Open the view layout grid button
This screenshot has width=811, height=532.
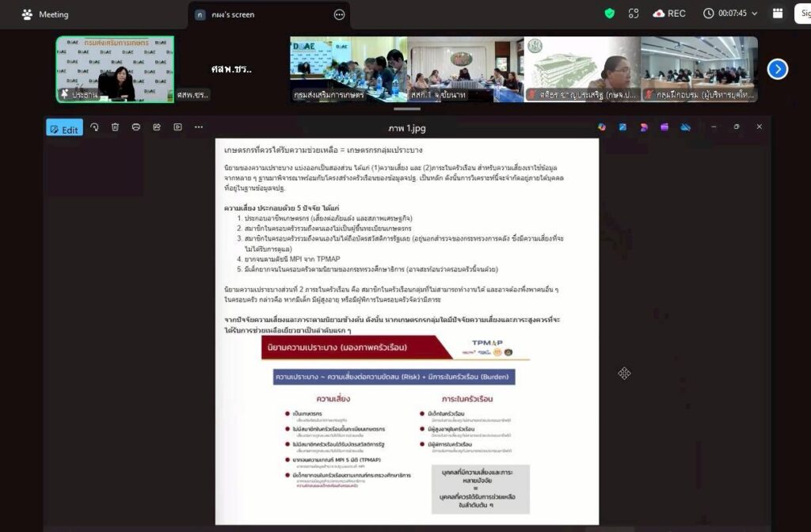tap(778, 13)
